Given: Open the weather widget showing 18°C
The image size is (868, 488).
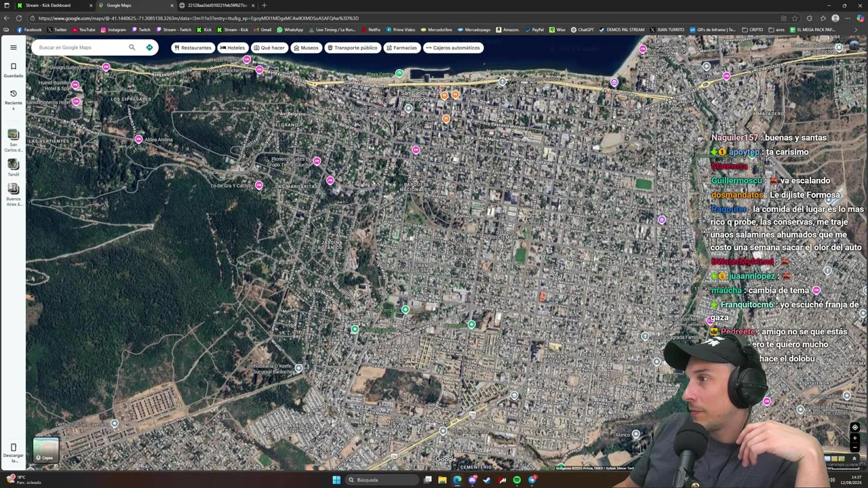Looking at the screenshot, I should (24, 480).
